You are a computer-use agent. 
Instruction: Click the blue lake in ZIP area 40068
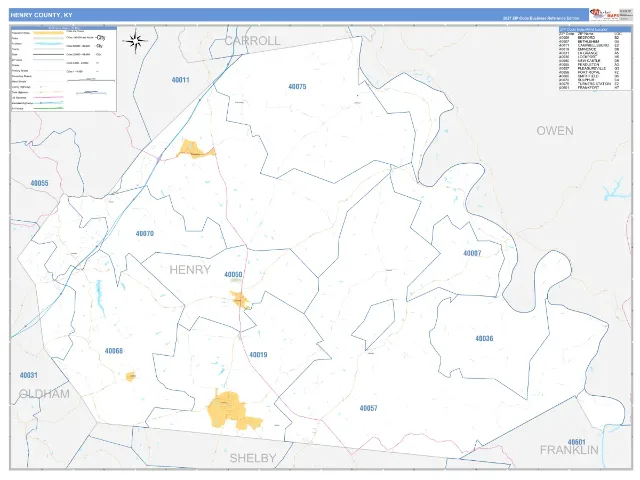[100, 298]
